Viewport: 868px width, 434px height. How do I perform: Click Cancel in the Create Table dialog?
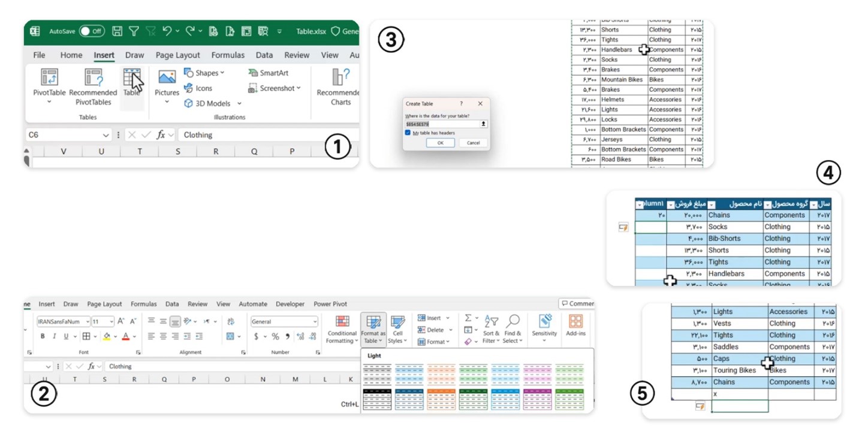point(473,143)
